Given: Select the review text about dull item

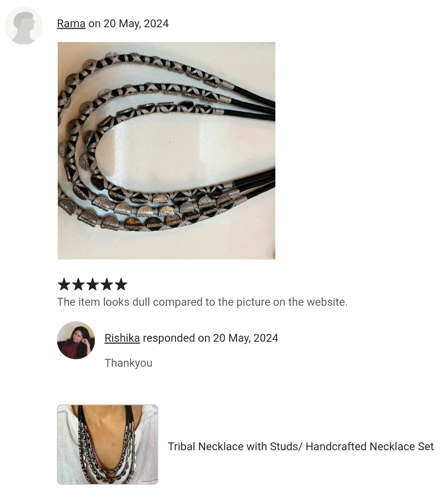Looking at the screenshot, I should pyautogui.click(x=202, y=302).
